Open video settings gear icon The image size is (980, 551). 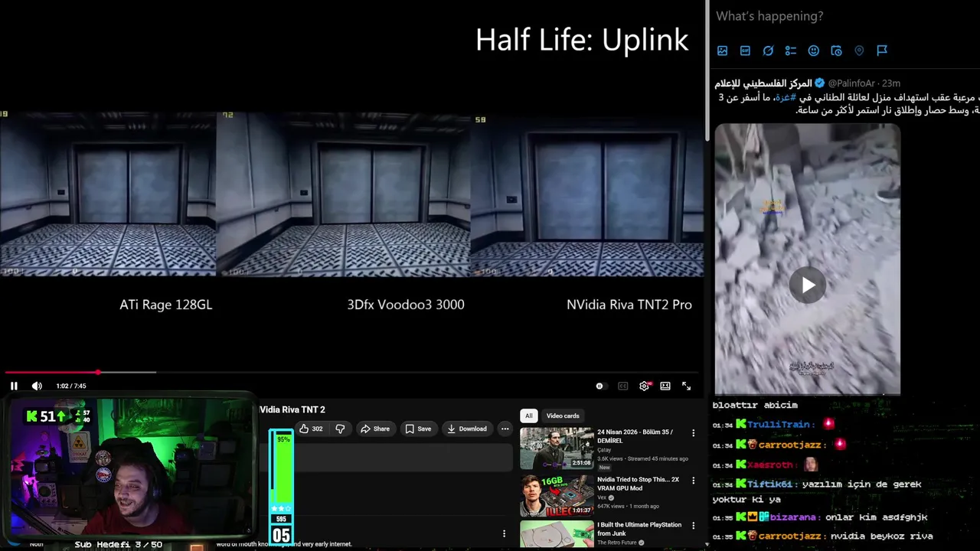644,386
